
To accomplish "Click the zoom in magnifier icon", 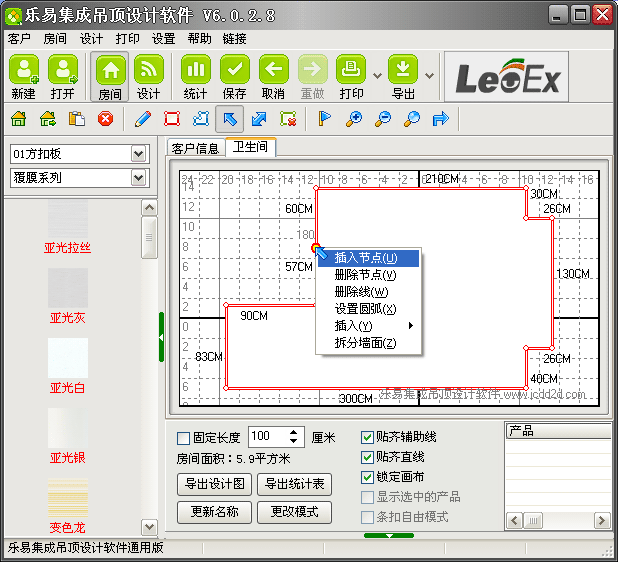I will tap(353, 119).
